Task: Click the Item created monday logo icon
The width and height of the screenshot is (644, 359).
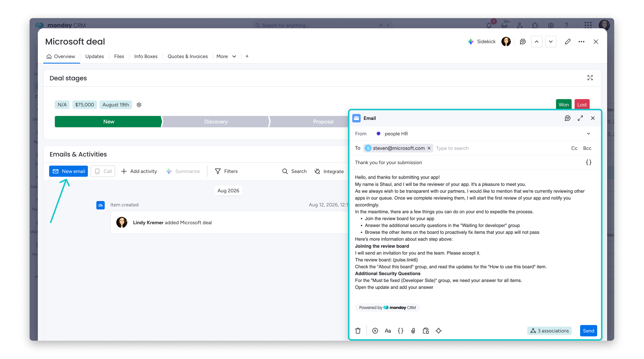Action: click(101, 205)
